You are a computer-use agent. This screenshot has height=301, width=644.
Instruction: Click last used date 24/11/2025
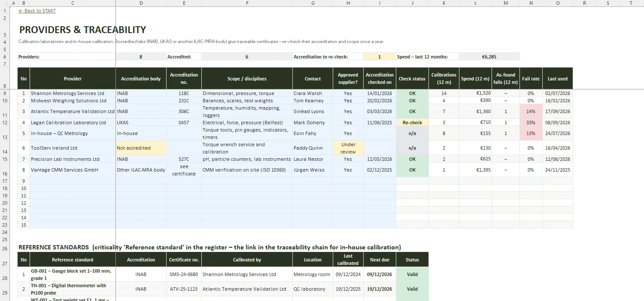(x=557, y=170)
